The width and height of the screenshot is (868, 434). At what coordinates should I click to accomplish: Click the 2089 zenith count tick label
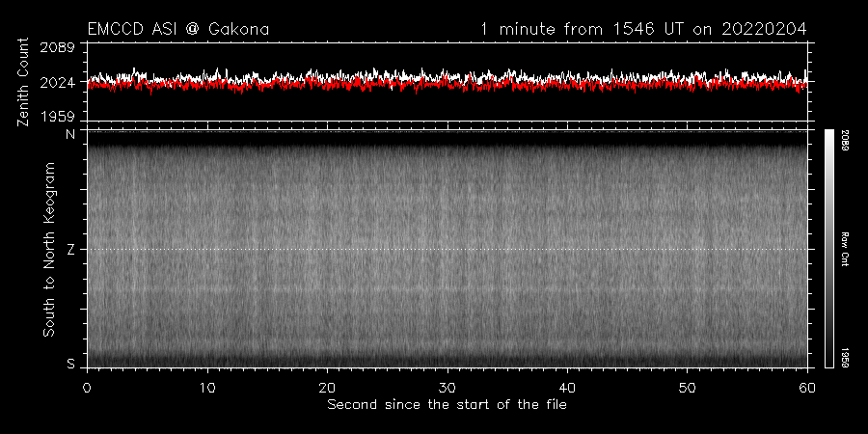coord(57,47)
